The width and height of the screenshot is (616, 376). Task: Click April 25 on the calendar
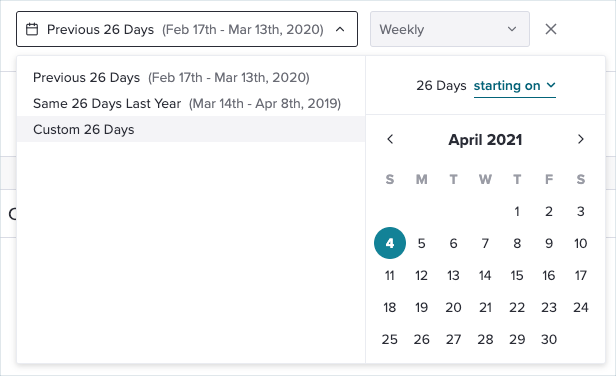tap(390, 339)
